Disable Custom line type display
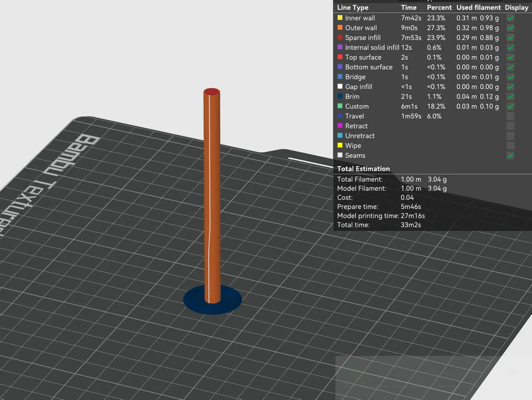 (x=510, y=106)
